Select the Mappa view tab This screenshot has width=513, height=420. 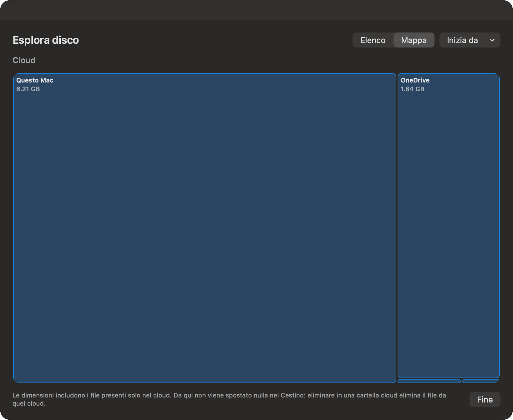tap(414, 40)
